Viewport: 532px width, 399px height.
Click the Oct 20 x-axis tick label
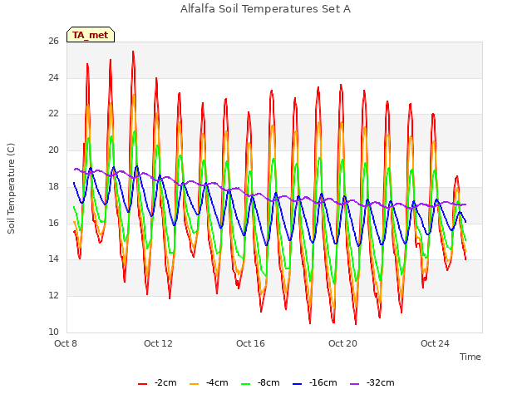pyautogui.click(x=342, y=343)
